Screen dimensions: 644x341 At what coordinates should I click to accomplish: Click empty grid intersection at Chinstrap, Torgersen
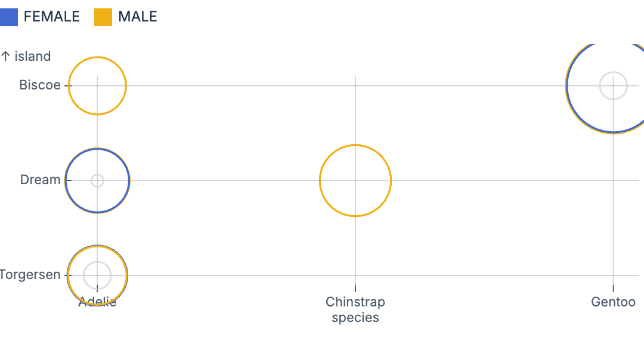[x=355, y=275]
